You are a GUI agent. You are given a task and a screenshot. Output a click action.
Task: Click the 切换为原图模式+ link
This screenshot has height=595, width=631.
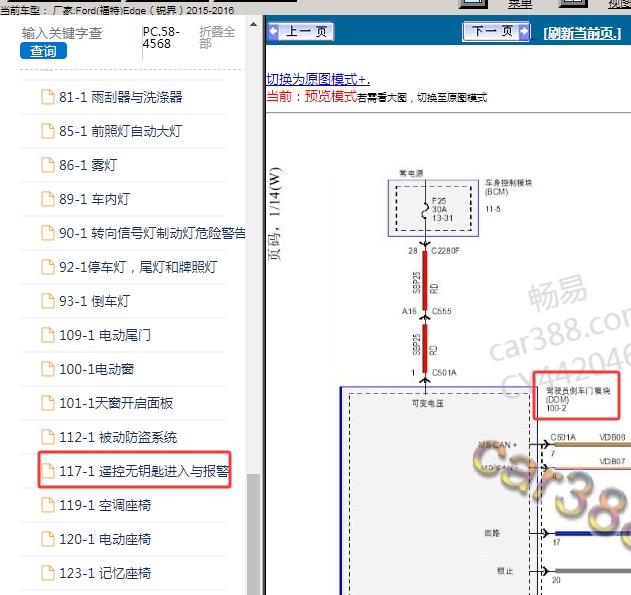coord(318,79)
